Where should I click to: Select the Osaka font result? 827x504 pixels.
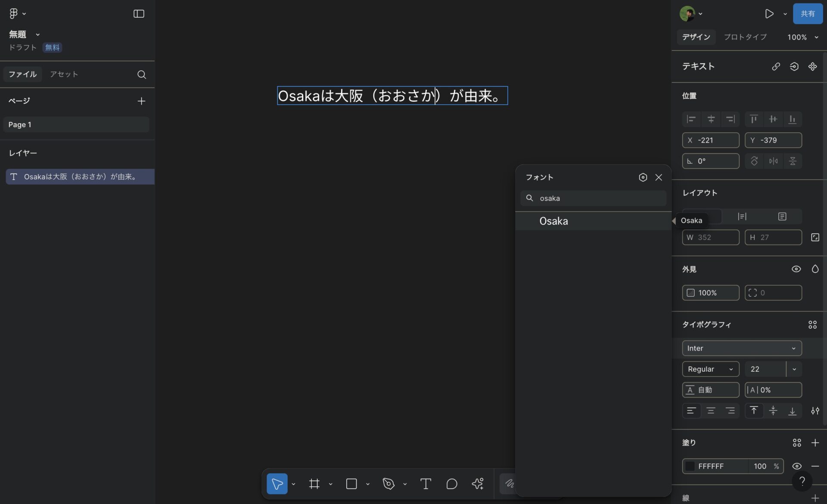(x=593, y=221)
